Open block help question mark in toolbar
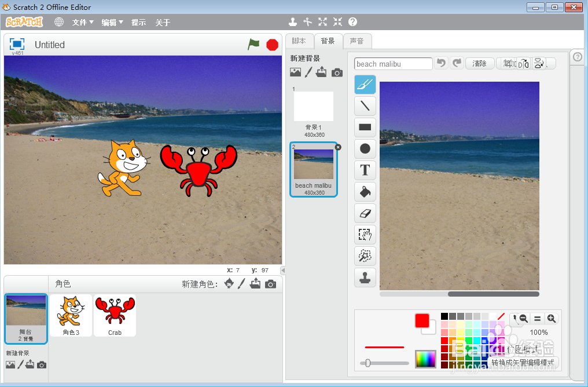 pos(352,22)
